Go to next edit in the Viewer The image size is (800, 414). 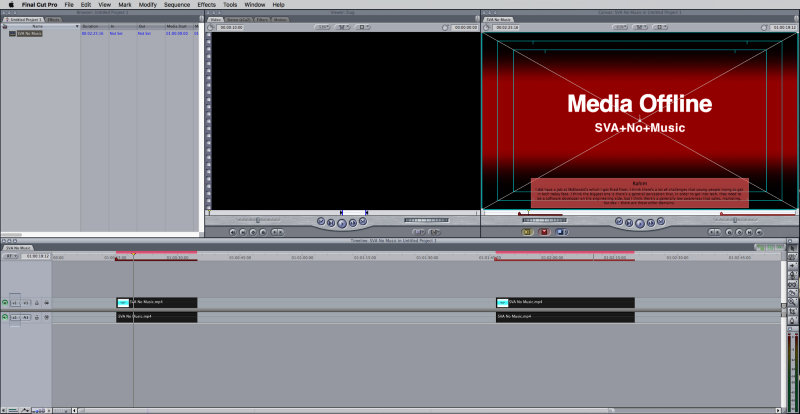363,221
